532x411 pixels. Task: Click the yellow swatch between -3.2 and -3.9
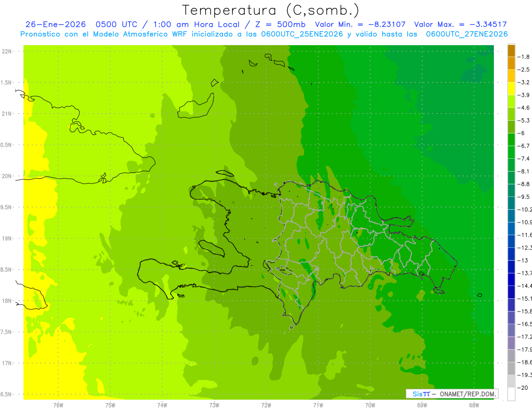click(x=511, y=89)
